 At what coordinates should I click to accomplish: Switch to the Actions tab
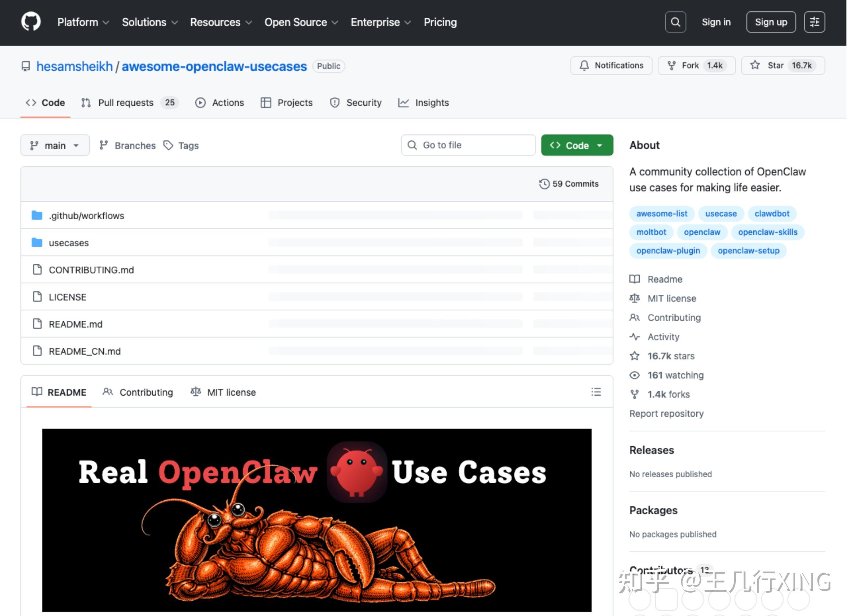point(221,103)
